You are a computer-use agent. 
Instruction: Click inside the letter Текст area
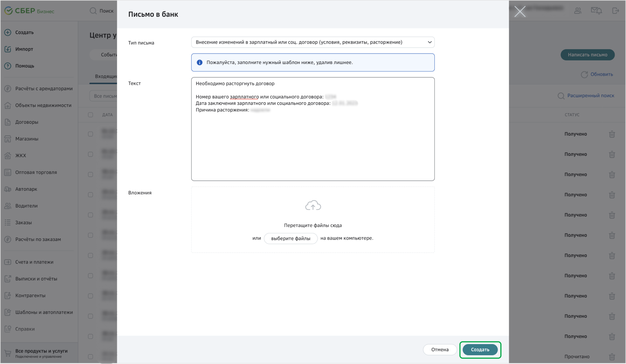point(312,146)
